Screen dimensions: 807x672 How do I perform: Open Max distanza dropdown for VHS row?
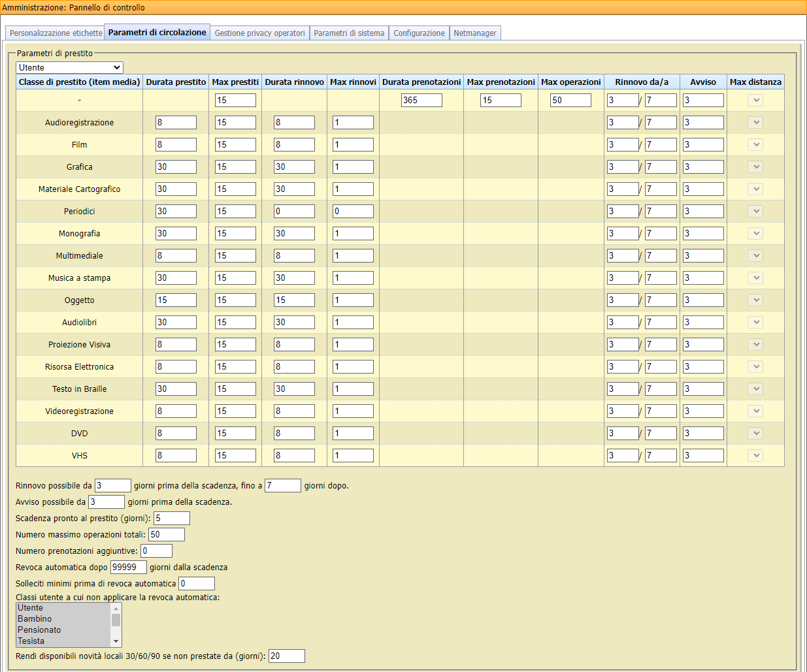[755, 456]
